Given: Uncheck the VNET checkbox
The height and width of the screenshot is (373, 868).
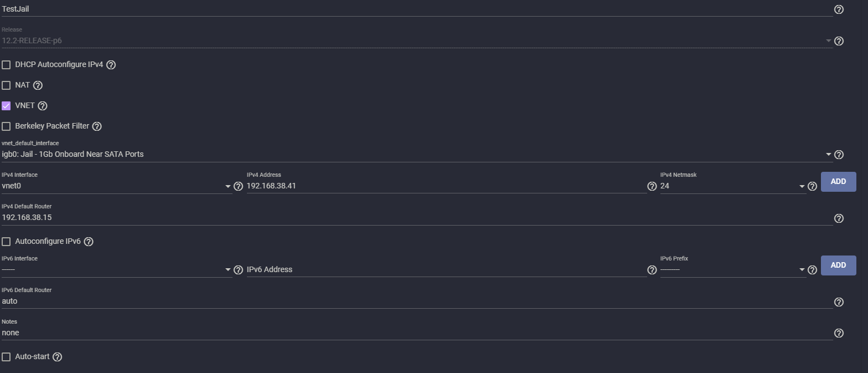Looking at the screenshot, I should coord(6,106).
